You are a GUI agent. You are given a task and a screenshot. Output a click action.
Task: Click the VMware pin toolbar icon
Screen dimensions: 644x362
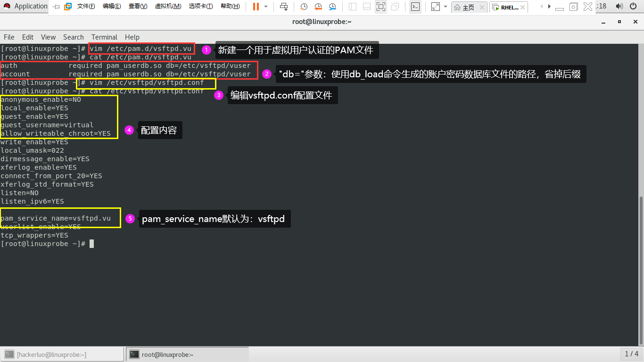point(56,7)
